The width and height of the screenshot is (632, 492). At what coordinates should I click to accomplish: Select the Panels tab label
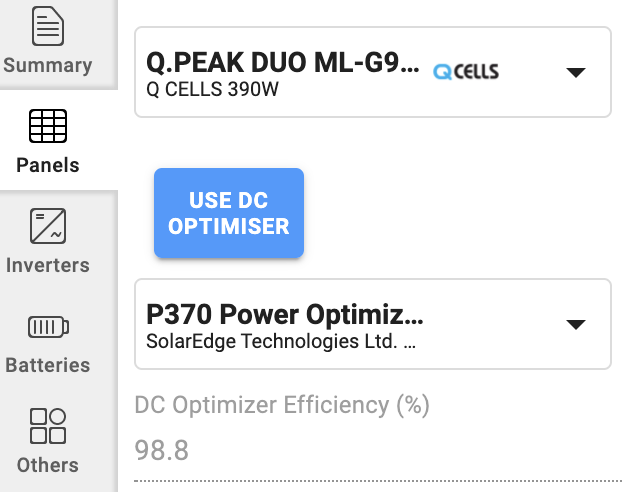click(x=48, y=165)
